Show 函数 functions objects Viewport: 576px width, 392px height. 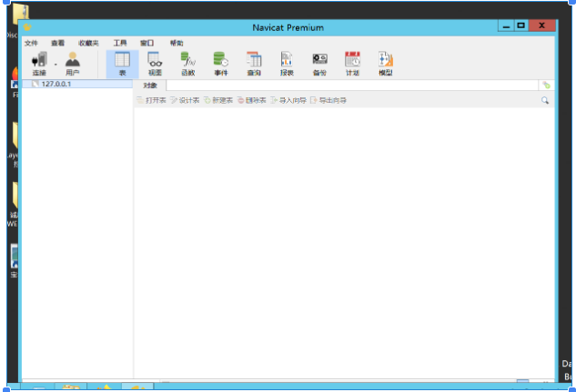coord(188,64)
